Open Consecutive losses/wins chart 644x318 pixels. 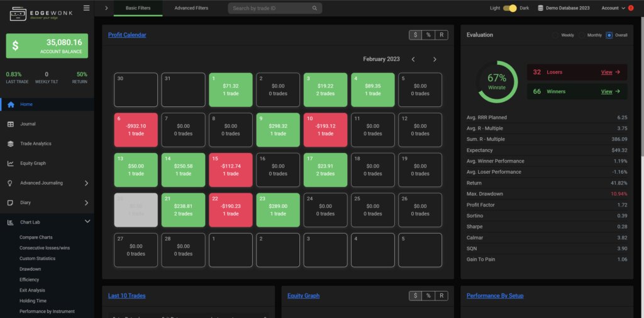point(45,248)
